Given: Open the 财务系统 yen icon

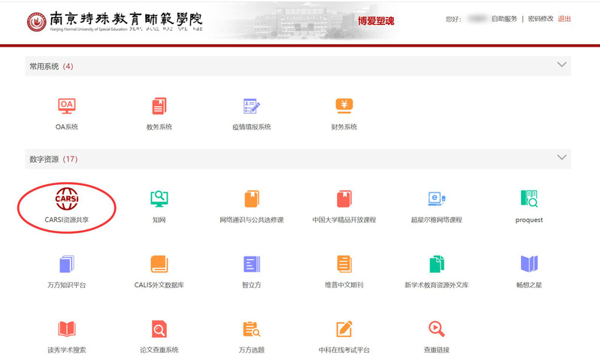Looking at the screenshot, I should (x=344, y=106).
